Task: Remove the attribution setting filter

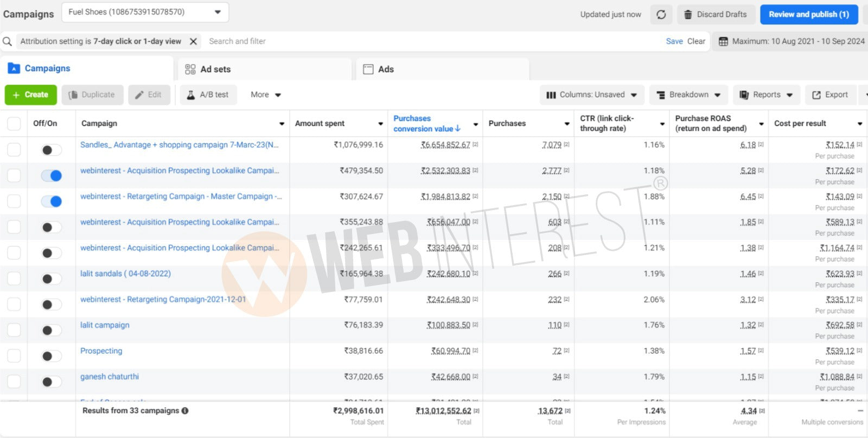Action: click(x=193, y=41)
